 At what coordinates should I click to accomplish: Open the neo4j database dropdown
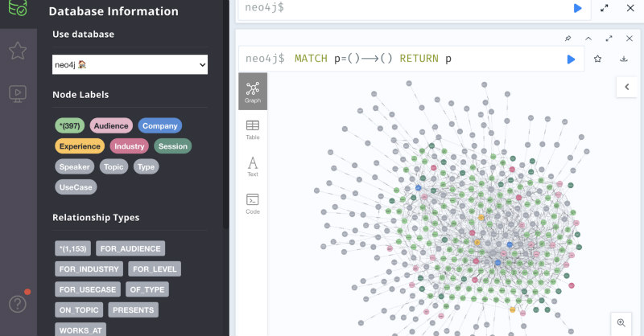[130, 65]
